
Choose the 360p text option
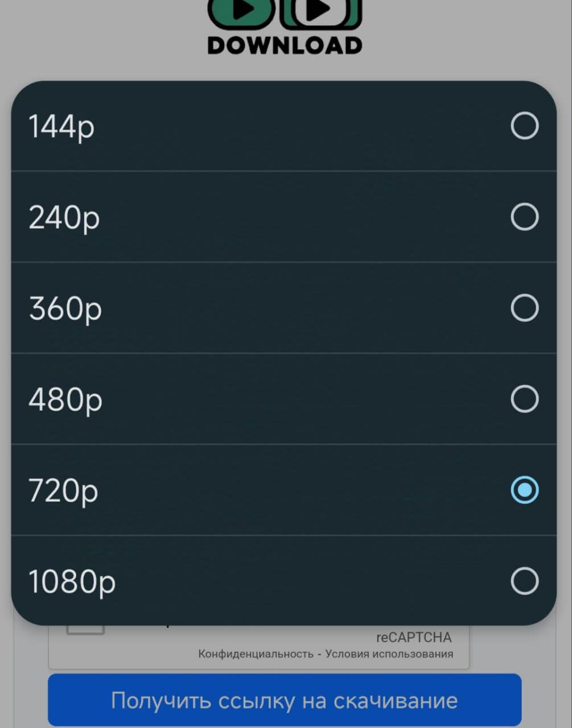(65, 308)
